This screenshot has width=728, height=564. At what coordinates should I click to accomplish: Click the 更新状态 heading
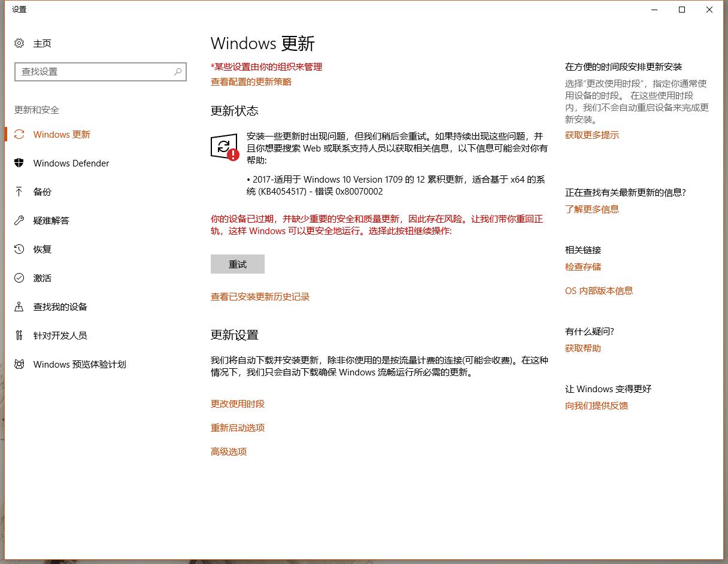pos(235,111)
